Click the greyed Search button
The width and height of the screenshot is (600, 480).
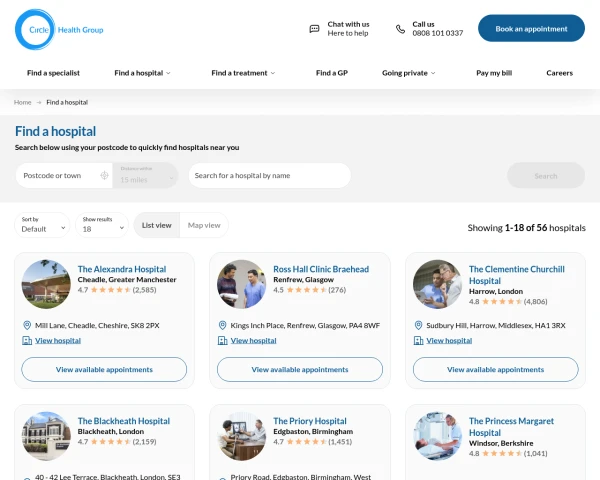coord(546,176)
